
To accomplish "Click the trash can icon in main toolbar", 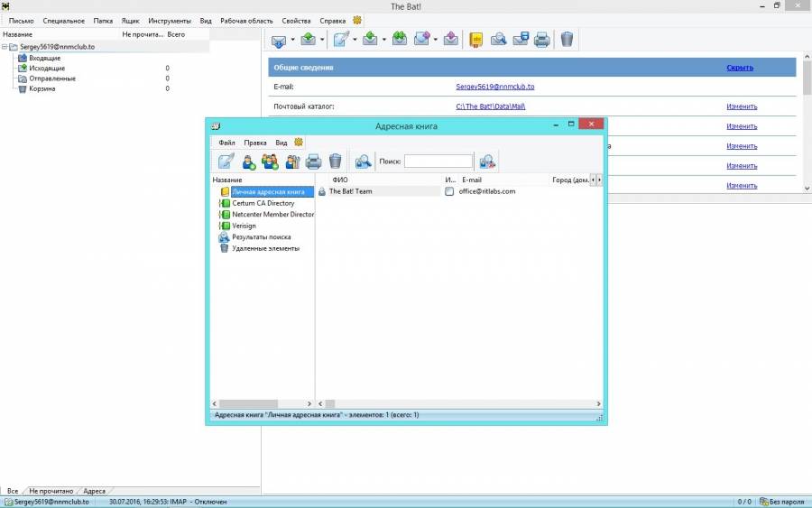I will click(567, 39).
